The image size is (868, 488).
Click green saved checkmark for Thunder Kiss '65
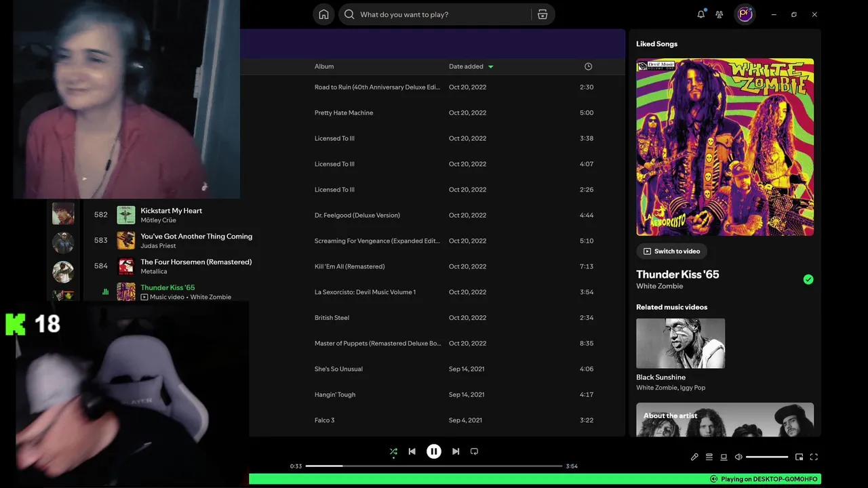pos(808,279)
